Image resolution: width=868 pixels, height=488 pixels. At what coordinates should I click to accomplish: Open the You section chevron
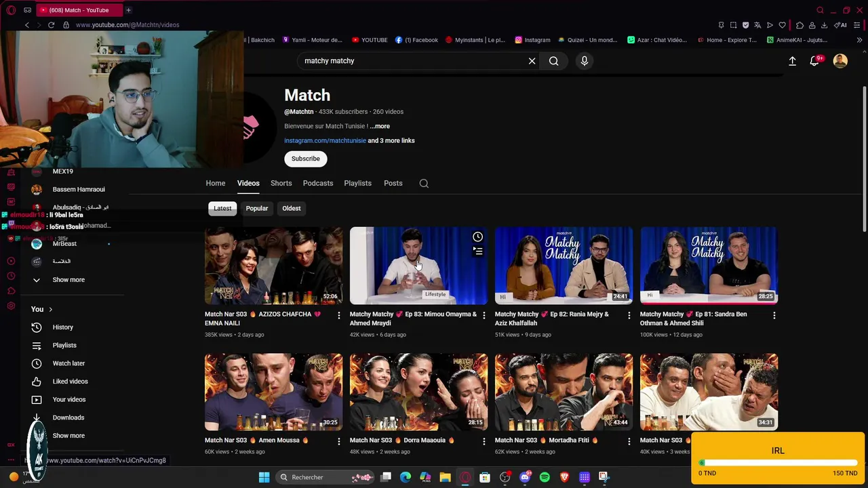tap(50, 310)
